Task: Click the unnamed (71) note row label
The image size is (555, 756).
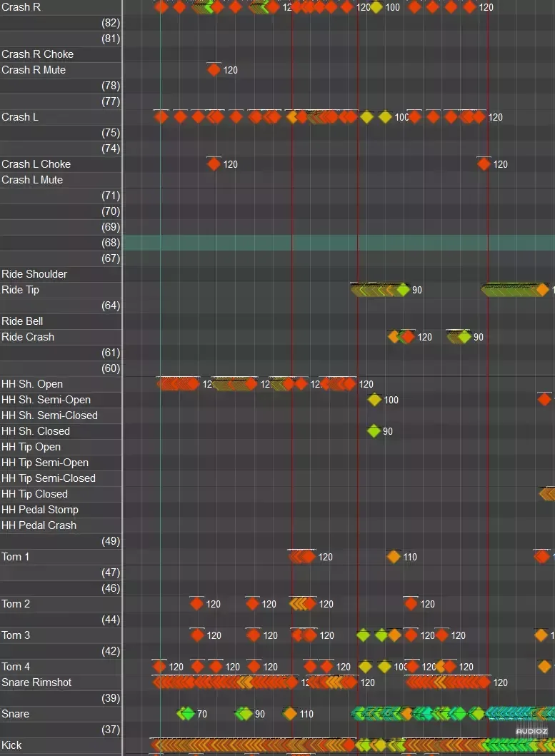Action: 111,196
